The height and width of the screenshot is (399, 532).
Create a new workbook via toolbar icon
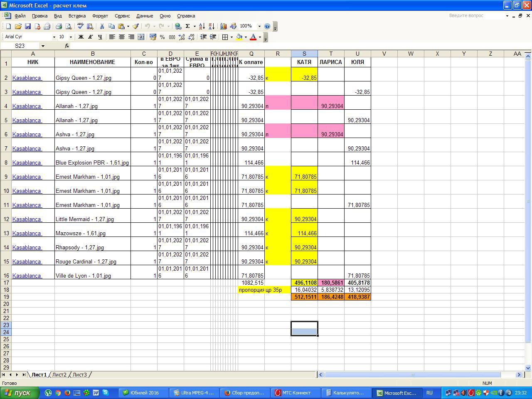8,26
